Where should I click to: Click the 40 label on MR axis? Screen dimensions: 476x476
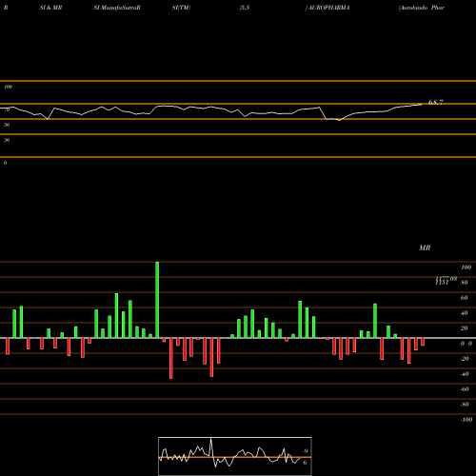465,313
